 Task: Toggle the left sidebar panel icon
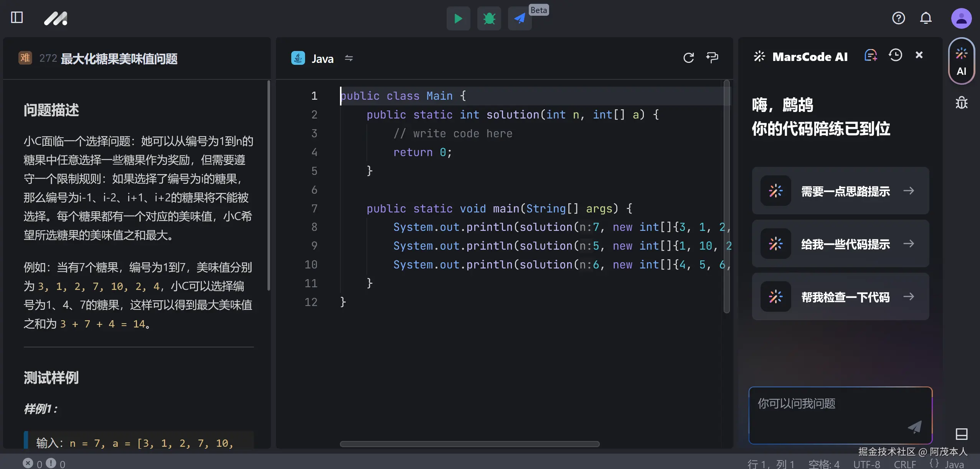point(17,18)
